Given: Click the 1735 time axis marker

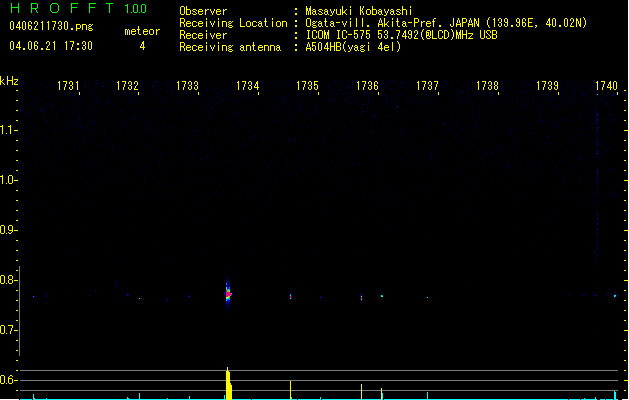Looking at the screenshot, I should (307, 86).
